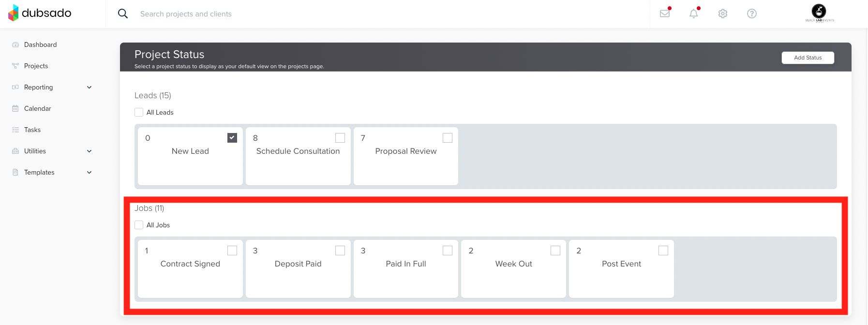Viewport: 868px width, 325px height.
Task: Click the search magnifier icon
Action: point(123,14)
